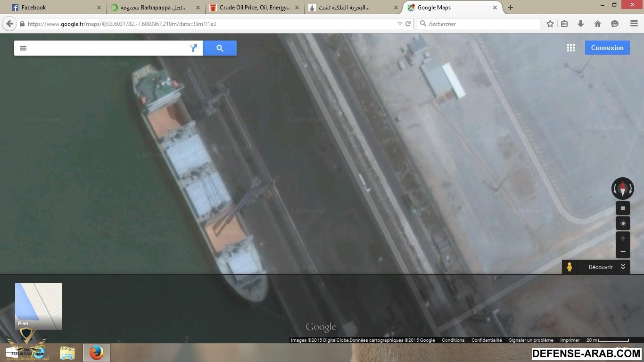
Task: Open File Explorer from the taskbar
Action: [x=67, y=353]
